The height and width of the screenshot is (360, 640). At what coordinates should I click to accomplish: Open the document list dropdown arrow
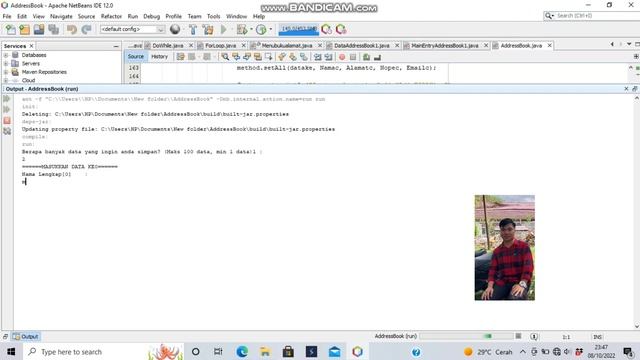pyautogui.click(x=629, y=44)
